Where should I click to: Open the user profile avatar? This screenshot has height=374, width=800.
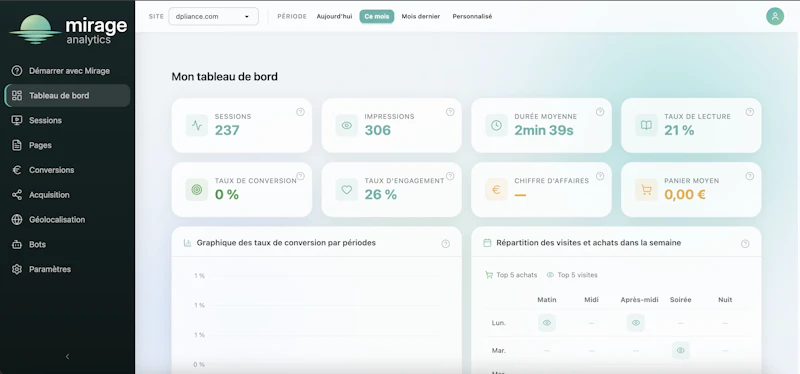(774, 16)
